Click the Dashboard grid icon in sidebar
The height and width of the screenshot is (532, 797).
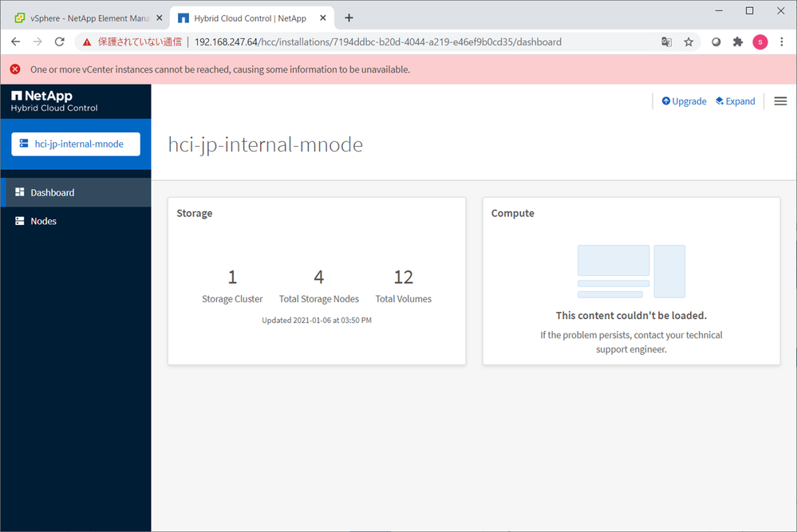click(19, 191)
